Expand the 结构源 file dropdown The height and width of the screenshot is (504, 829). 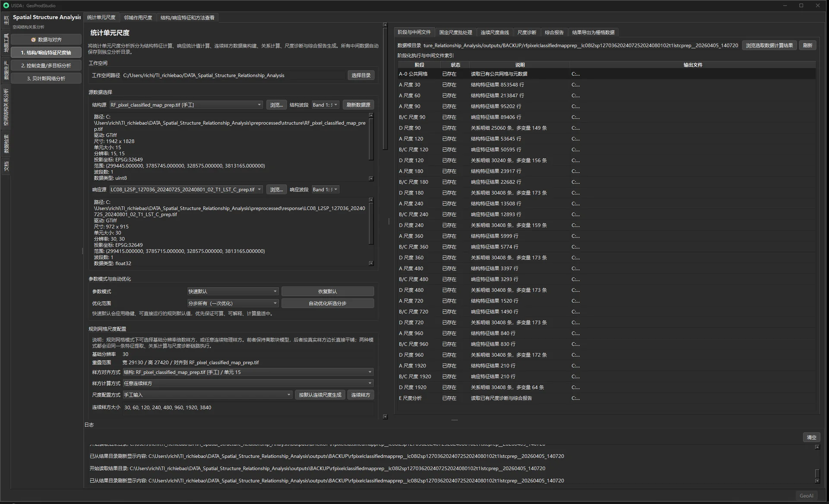[186, 105]
